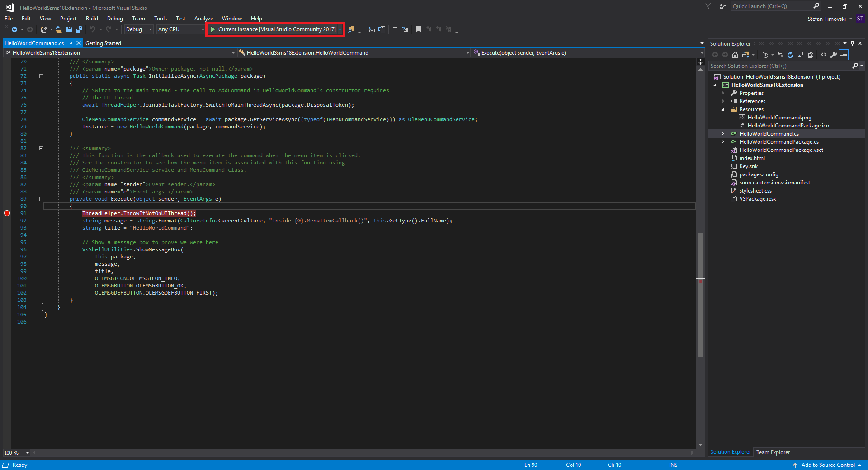The image size is (868, 470).
Task: Open the Debug menu
Action: pyautogui.click(x=115, y=19)
